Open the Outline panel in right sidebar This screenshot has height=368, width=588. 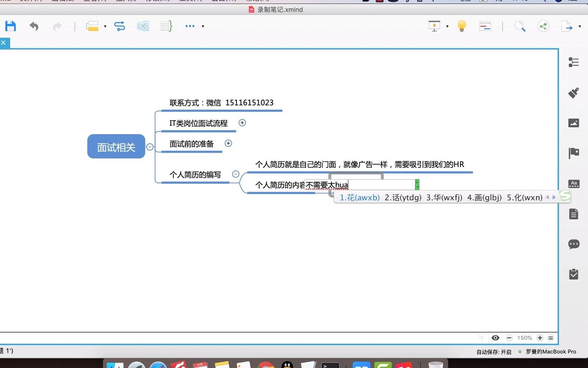[574, 62]
